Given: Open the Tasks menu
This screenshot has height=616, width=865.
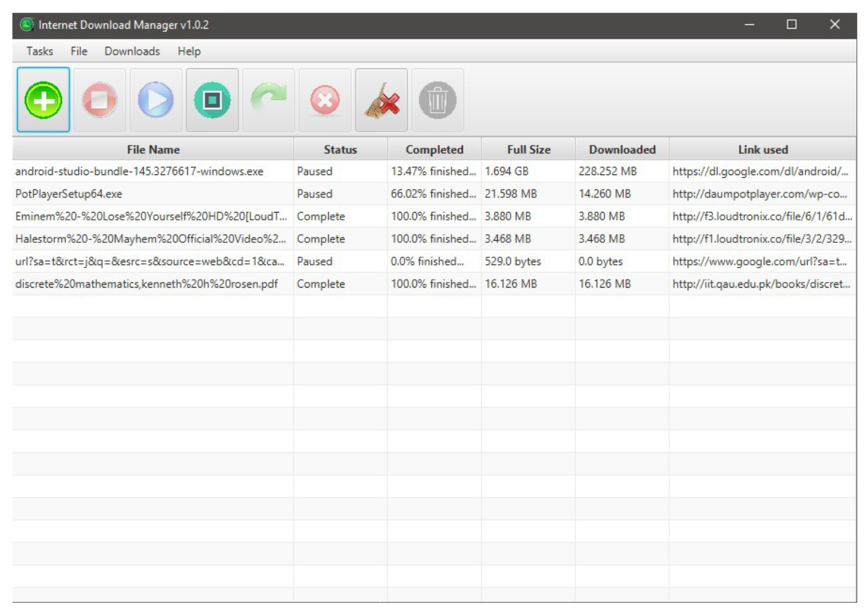Looking at the screenshot, I should click(x=40, y=51).
